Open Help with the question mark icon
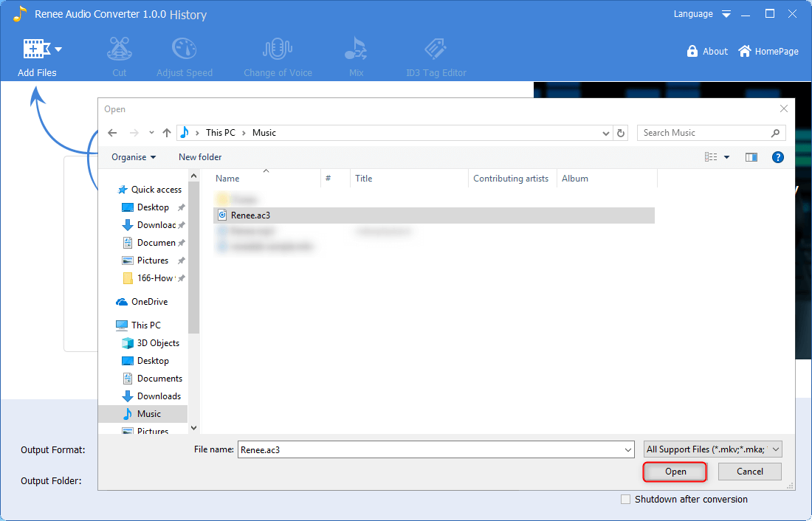 point(778,157)
